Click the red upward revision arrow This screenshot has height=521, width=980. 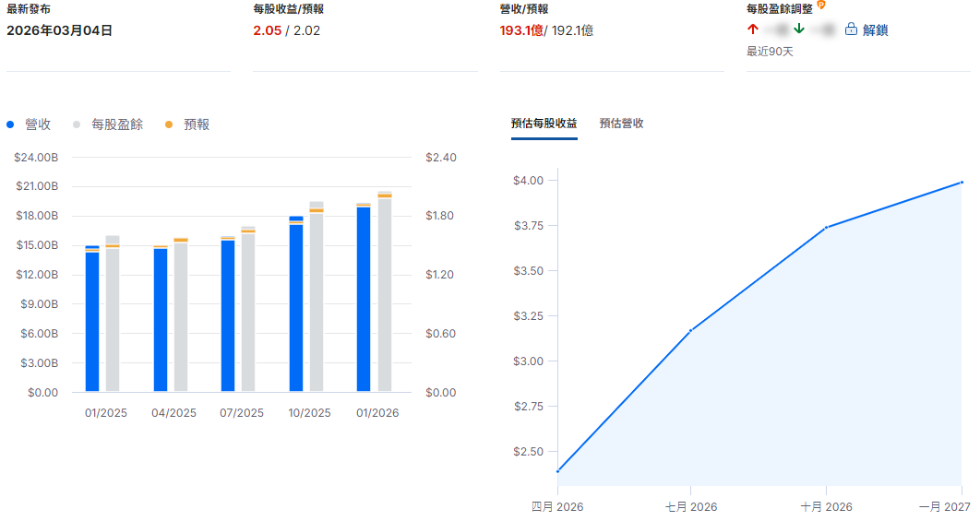752,29
